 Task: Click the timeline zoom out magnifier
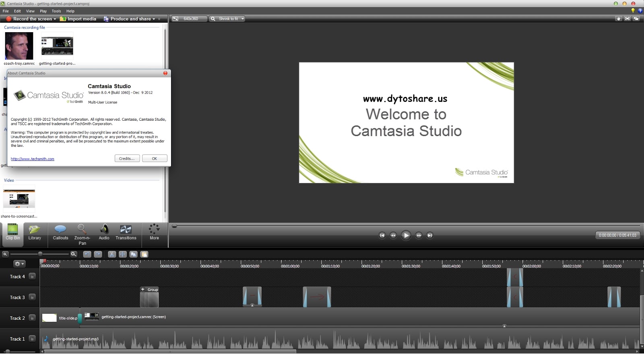(x=5, y=254)
